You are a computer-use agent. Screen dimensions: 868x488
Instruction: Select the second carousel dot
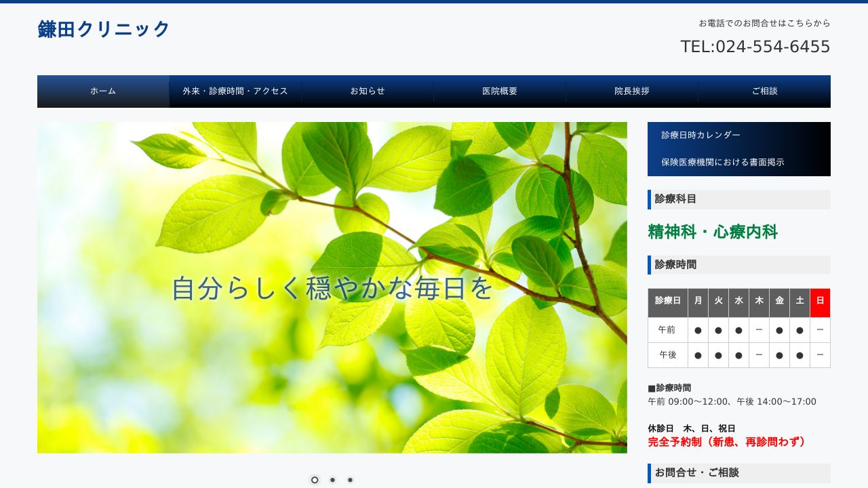tap(332, 480)
